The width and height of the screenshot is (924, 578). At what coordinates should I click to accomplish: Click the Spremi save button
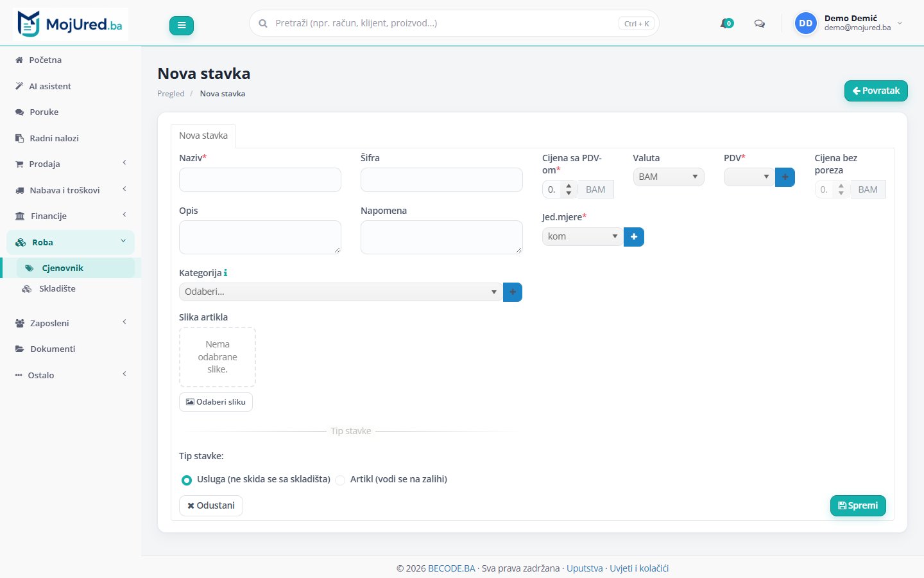[x=858, y=505]
